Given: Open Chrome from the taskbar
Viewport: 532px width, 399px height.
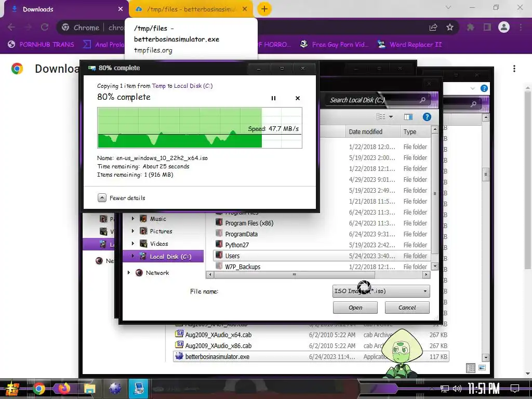Looking at the screenshot, I should click(x=38, y=389).
